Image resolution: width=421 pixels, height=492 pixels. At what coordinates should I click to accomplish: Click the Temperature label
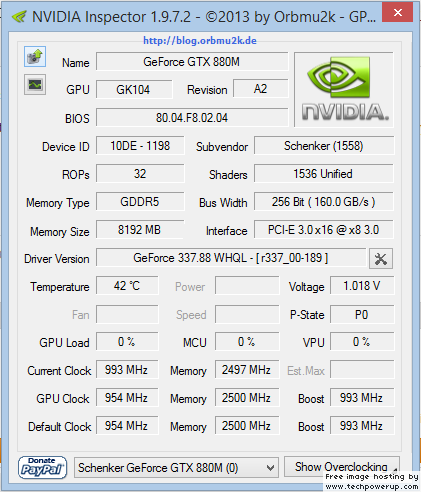pyautogui.click(x=60, y=287)
